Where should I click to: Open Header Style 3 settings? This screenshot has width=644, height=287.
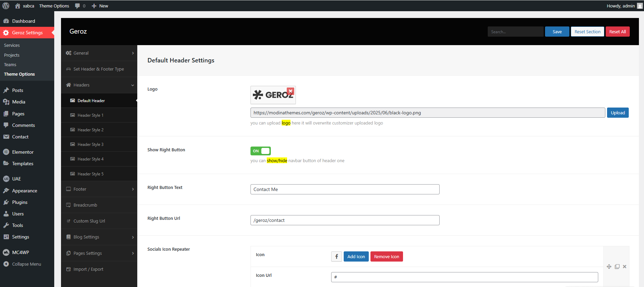coord(90,144)
